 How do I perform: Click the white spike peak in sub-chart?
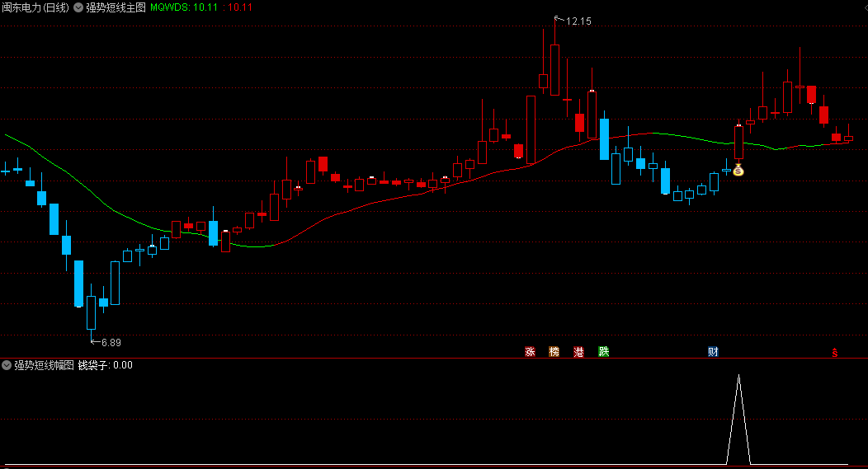pyautogui.click(x=738, y=376)
